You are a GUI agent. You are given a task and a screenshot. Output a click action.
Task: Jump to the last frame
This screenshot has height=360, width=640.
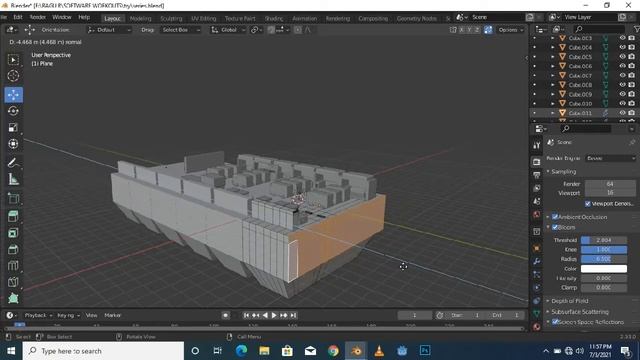click(x=293, y=315)
